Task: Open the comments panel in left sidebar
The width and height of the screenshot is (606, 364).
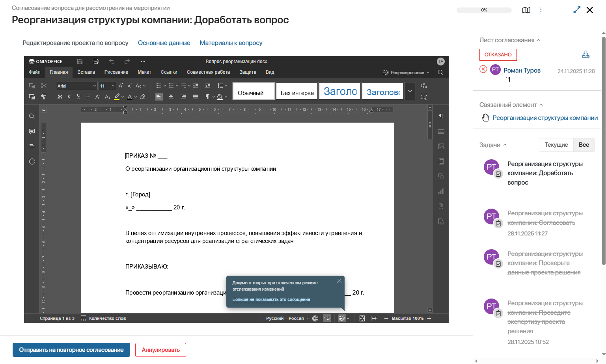Action: (x=32, y=131)
